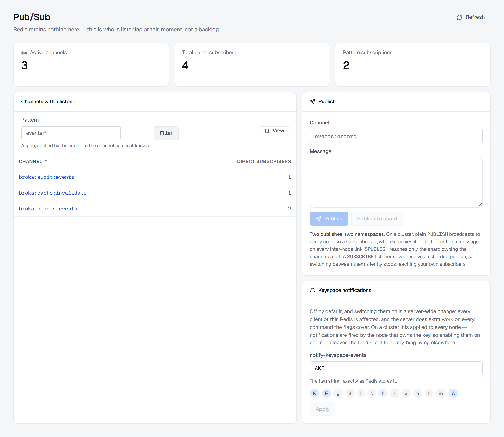Viewport: 504px width, 437px height.
Task: Toggle the E flag chip
Action: [327, 393]
